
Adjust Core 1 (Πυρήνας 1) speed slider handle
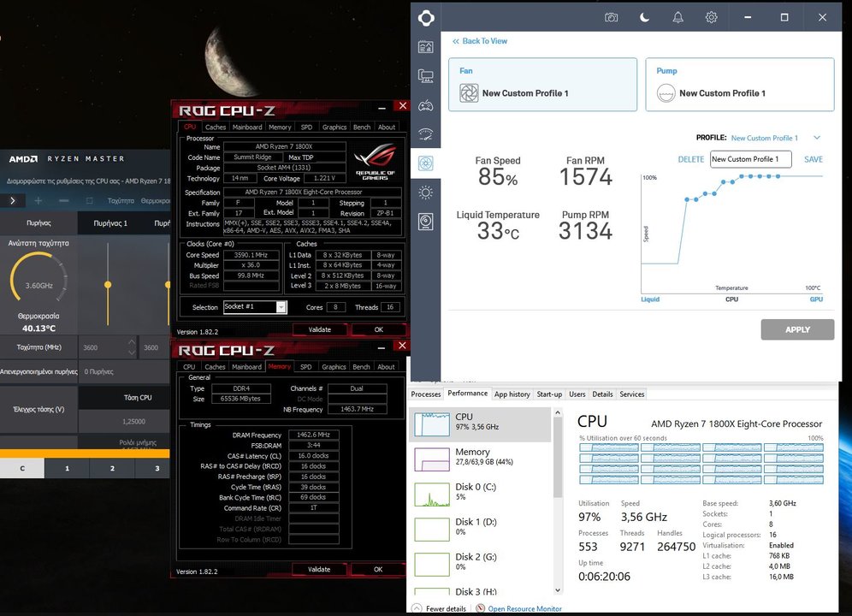coord(108,284)
